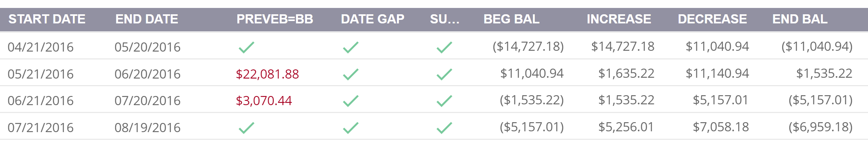Sort by END DATE column header
Image resolution: width=868 pixels, height=144 pixels.
[x=147, y=19]
